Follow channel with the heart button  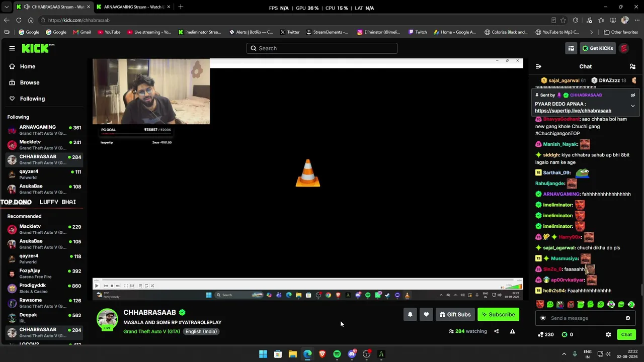tap(426, 315)
